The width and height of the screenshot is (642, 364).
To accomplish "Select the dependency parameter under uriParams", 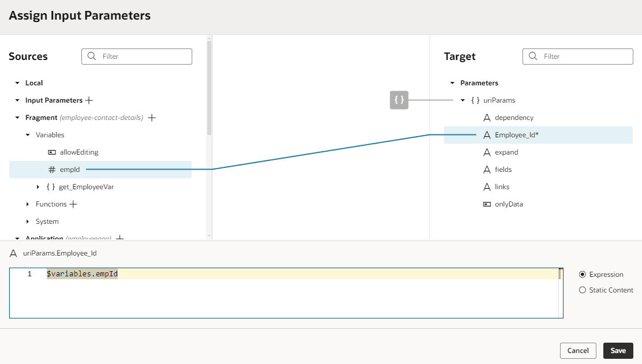I will pos(513,117).
